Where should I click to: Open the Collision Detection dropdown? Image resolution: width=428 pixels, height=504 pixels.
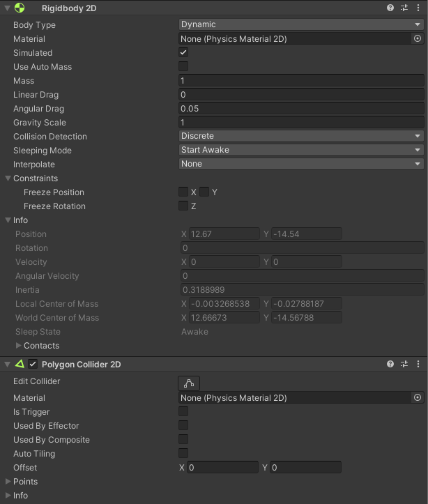pyautogui.click(x=301, y=136)
